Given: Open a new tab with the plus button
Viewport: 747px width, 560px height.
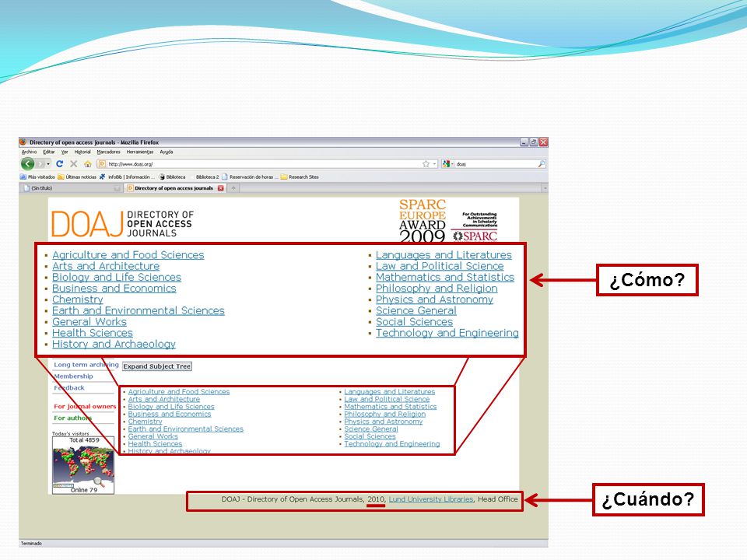Looking at the screenshot, I should 233,188.
